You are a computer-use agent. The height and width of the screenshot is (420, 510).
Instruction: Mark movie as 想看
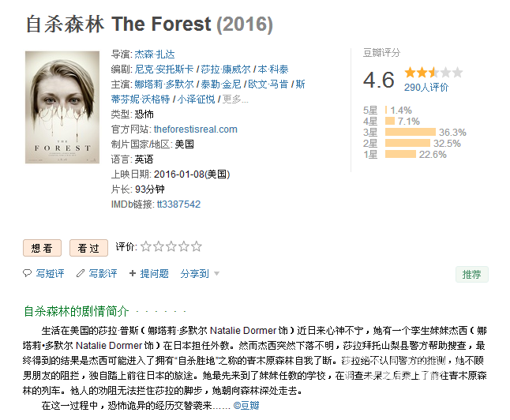coord(42,248)
